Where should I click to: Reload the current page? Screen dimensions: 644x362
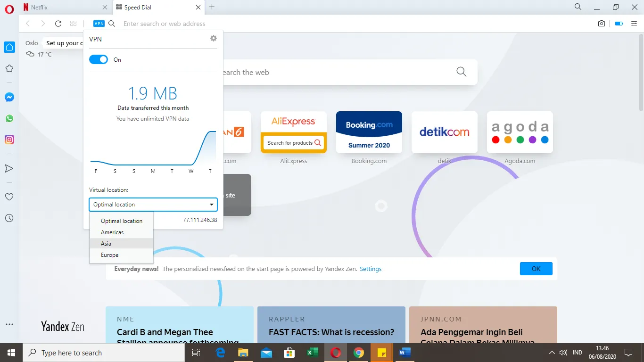[58, 24]
